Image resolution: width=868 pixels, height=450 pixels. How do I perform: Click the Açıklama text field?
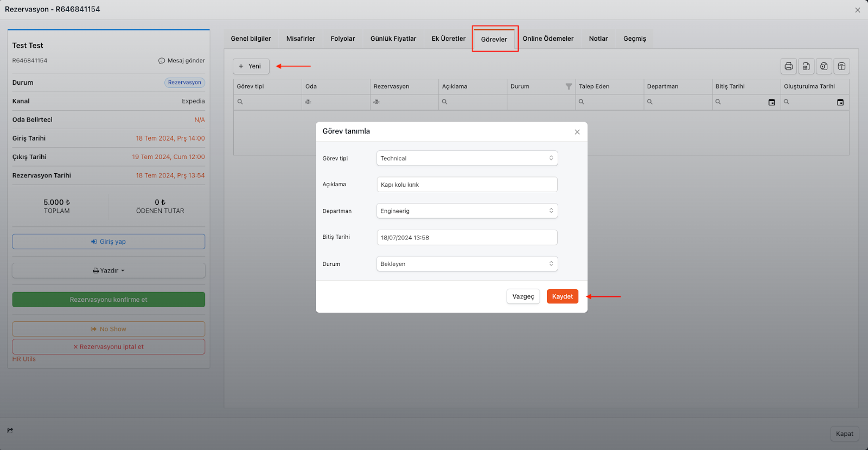[x=467, y=185]
